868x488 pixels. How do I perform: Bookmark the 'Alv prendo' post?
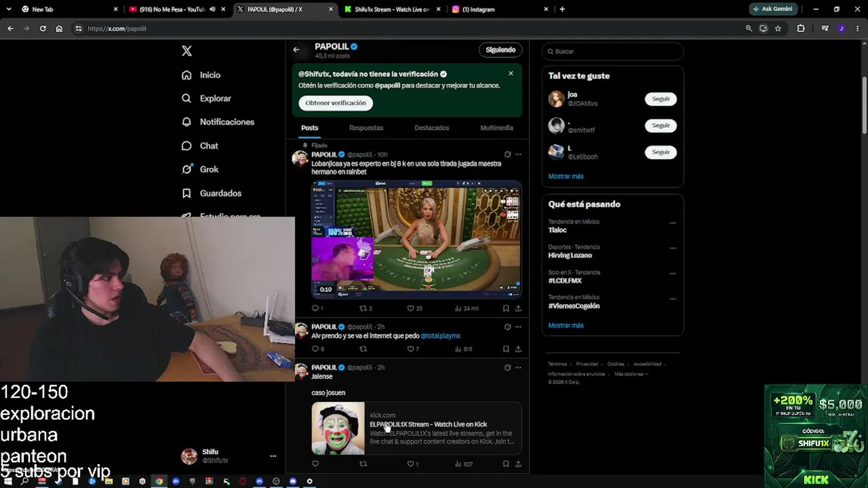point(506,349)
